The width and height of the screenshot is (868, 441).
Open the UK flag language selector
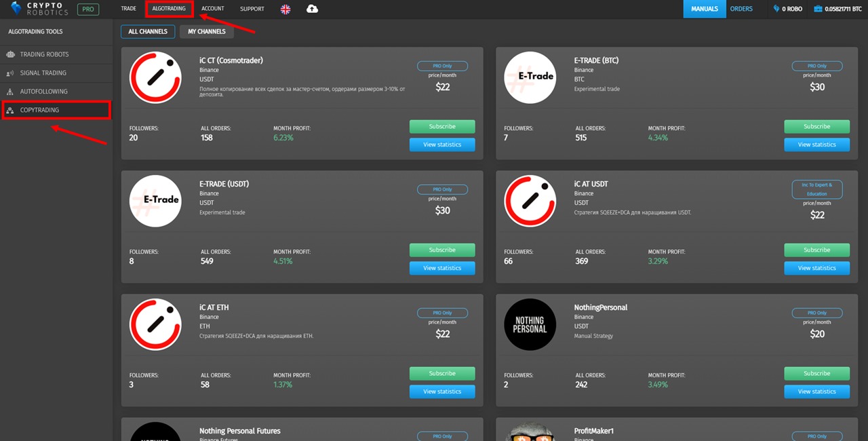point(285,9)
